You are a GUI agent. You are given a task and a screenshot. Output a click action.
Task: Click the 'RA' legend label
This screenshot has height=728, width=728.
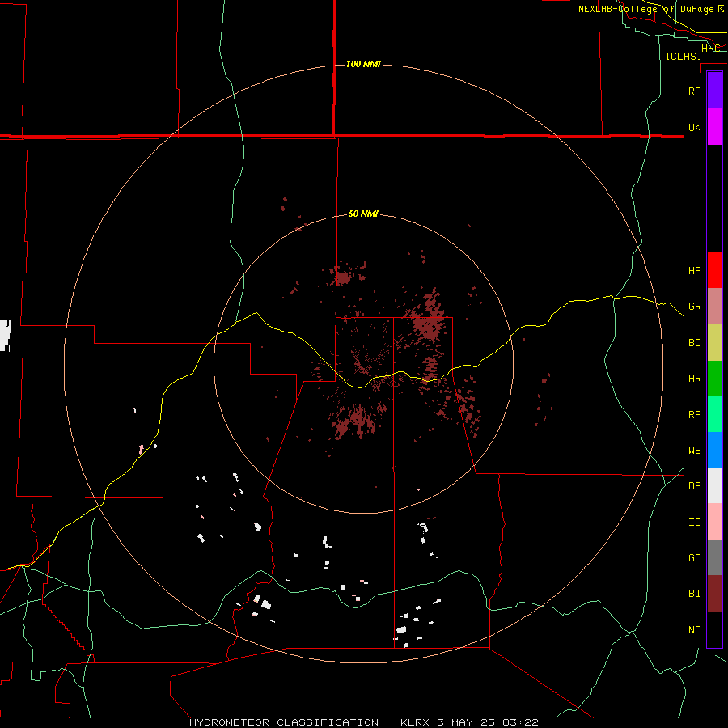point(694,415)
